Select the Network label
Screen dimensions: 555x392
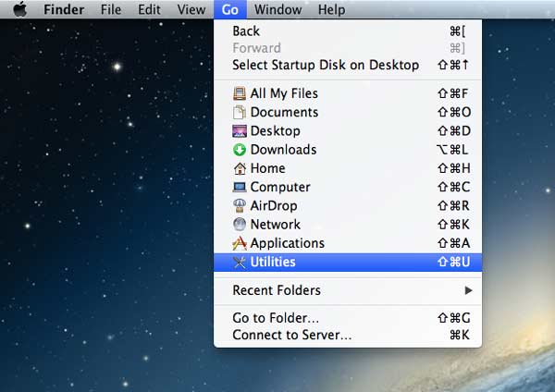[276, 225]
